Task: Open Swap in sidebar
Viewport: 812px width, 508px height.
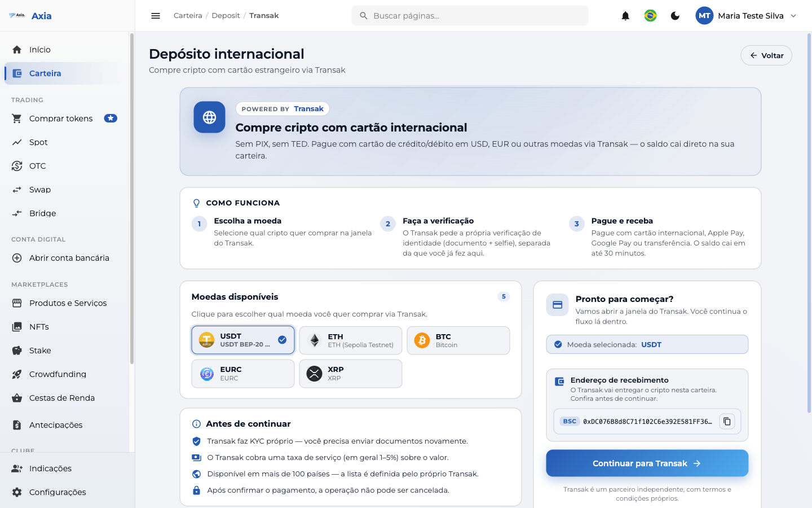Action: coord(62,190)
